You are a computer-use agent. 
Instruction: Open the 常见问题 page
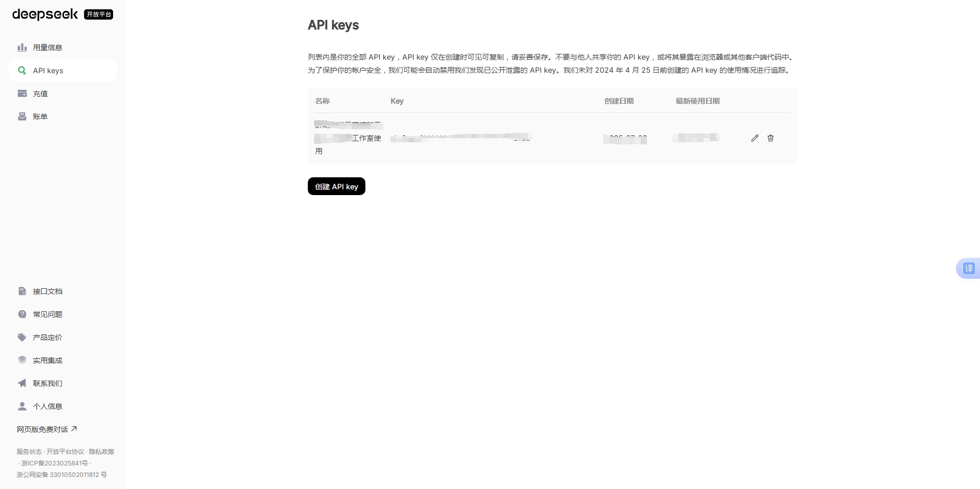tap(63, 314)
